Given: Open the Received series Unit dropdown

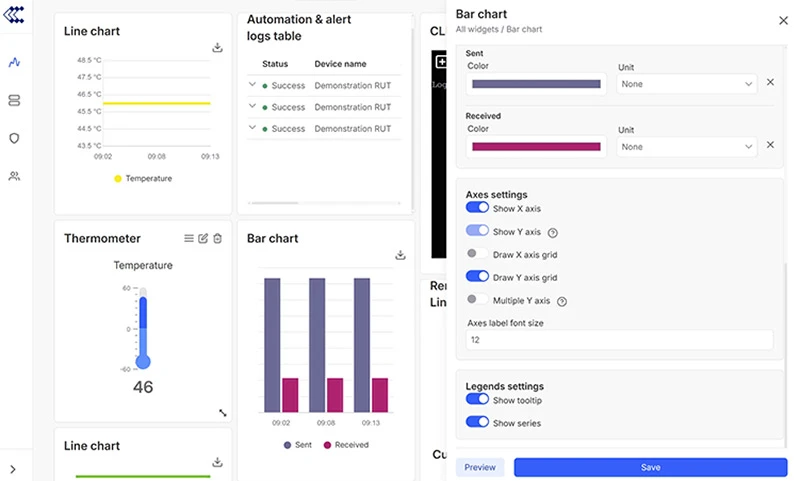Looking at the screenshot, I should [686, 146].
